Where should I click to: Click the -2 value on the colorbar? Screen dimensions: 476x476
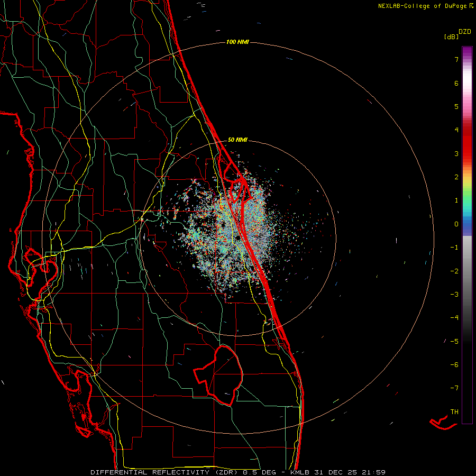coord(454,271)
